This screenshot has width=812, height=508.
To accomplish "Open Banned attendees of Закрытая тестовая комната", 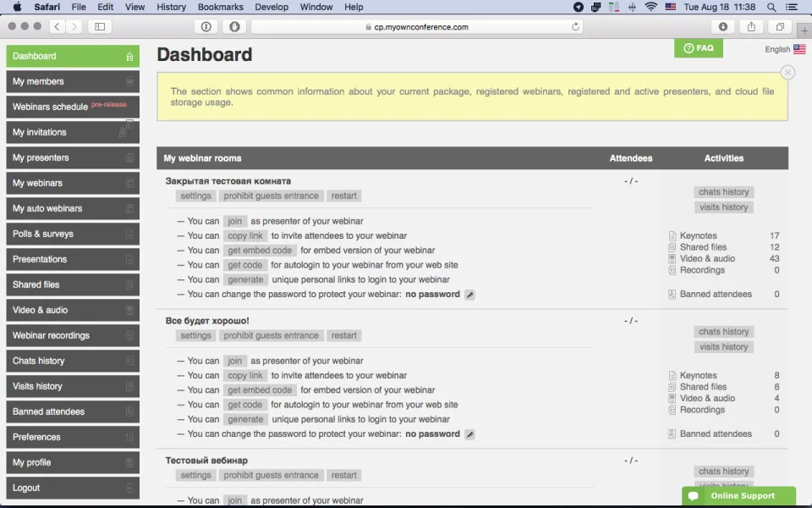I will point(716,294).
